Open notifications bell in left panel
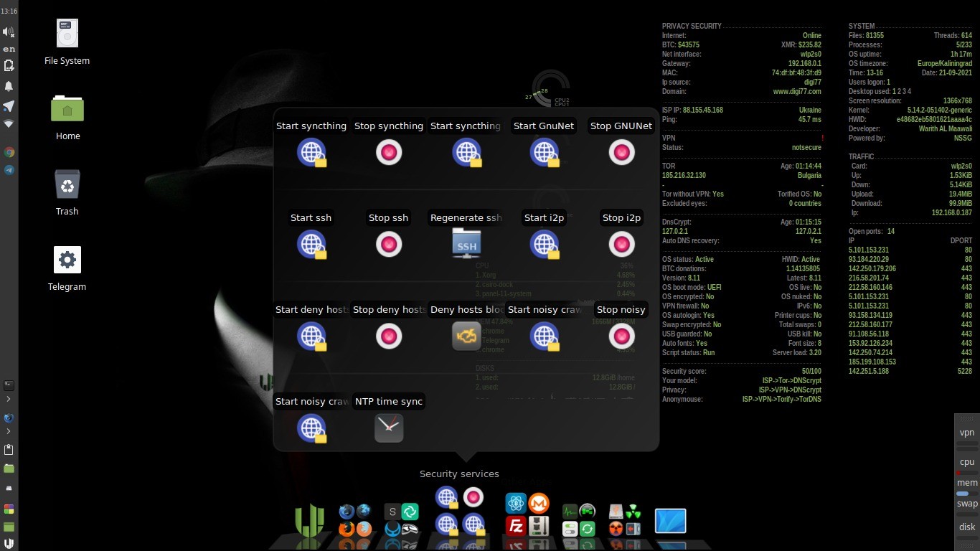 (x=9, y=86)
